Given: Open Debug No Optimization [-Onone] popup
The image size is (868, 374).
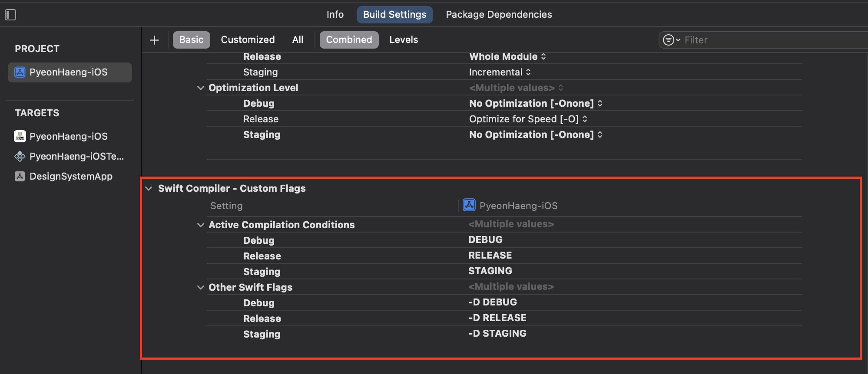Looking at the screenshot, I should pos(536,103).
